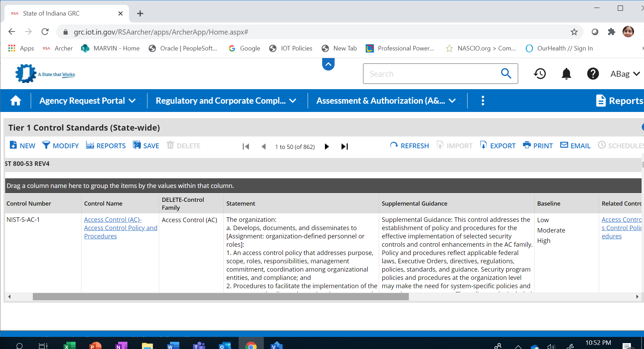Open the ABag user dropdown
The width and height of the screenshot is (644, 349).
[625, 74]
